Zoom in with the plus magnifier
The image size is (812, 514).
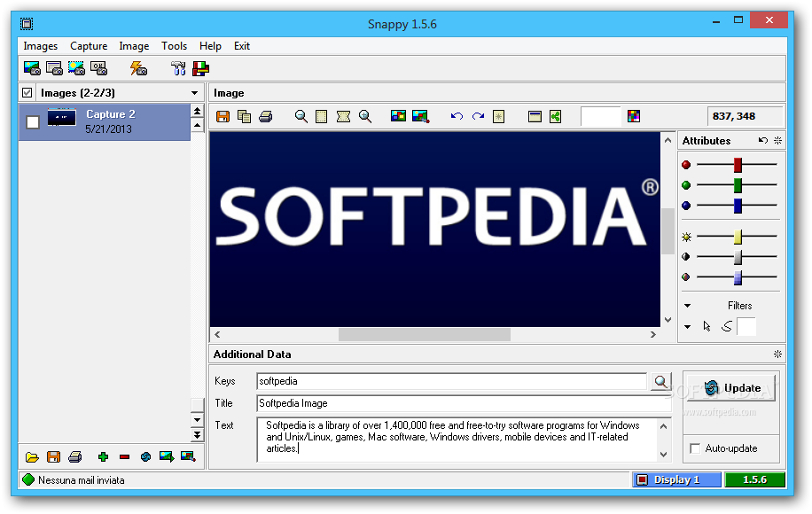[365, 116]
